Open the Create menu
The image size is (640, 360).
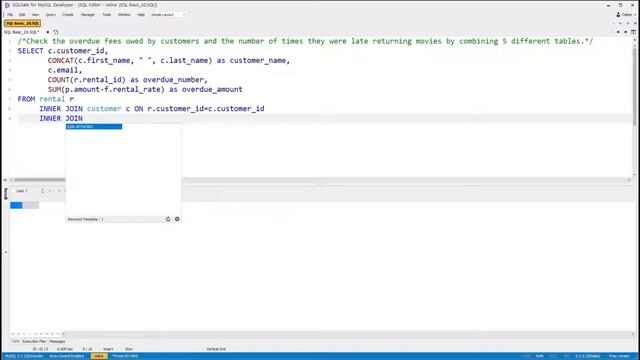[x=68, y=15]
